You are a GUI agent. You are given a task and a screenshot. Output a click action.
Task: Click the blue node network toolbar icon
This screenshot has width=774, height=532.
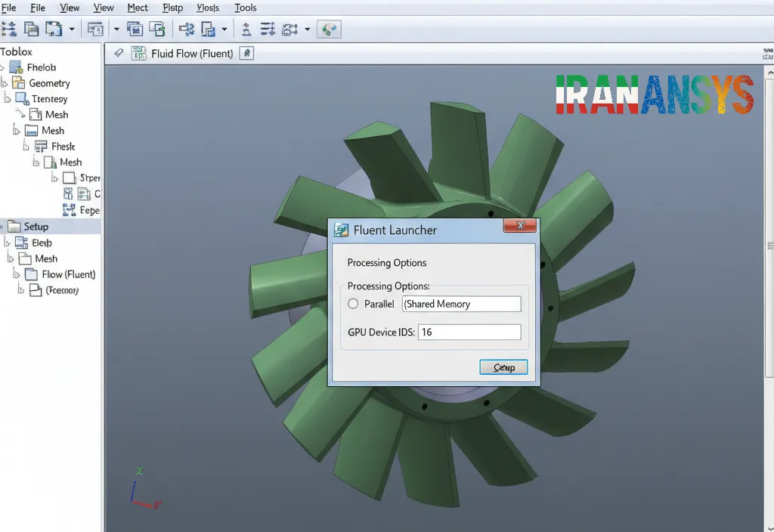[x=187, y=29]
